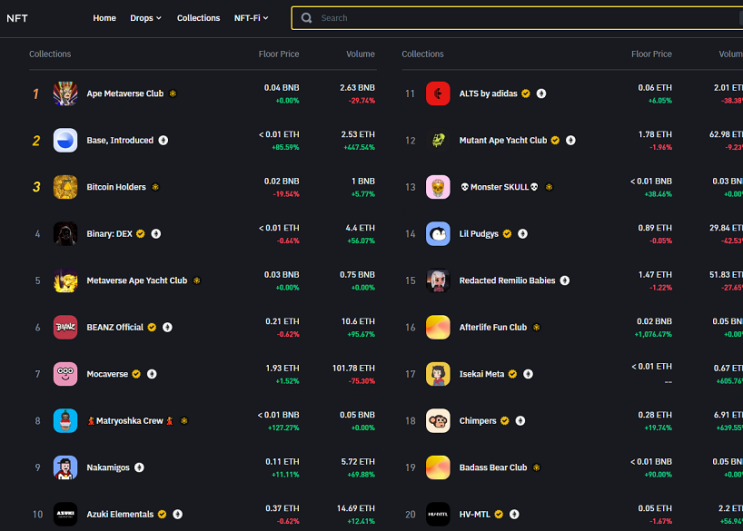Click Chimpers floor price 0.28 ETH
The width and height of the screenshot is (743, 531).
pyautogui.click(x=655, y=415)
